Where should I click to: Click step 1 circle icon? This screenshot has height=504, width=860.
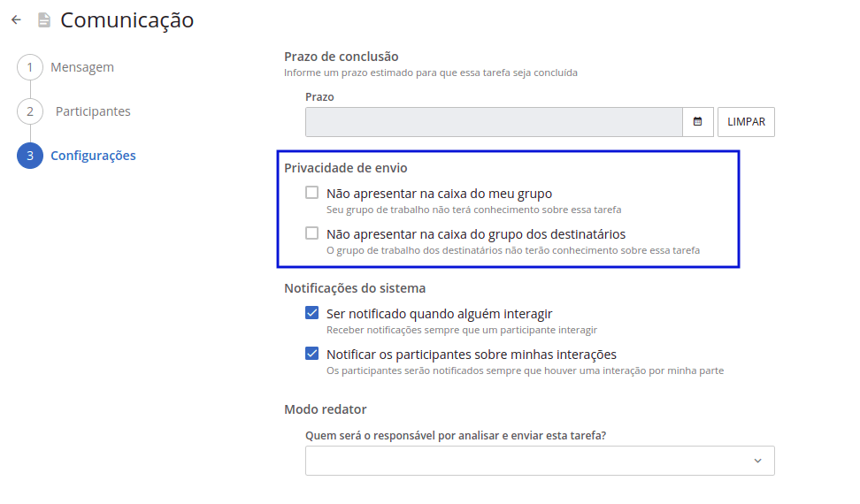click(29, 67)
